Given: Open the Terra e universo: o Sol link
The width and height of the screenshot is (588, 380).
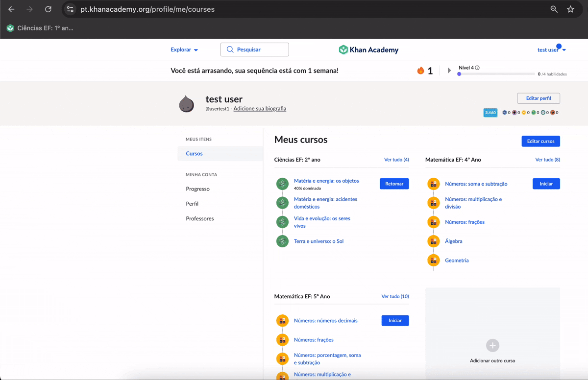Looking at the screenshot, I should (318, 241).
